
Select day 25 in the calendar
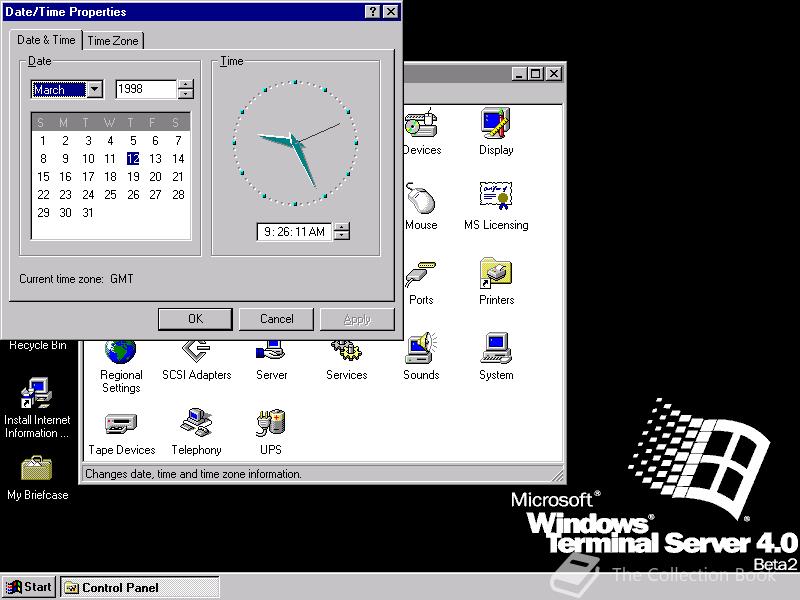[110, 194]
